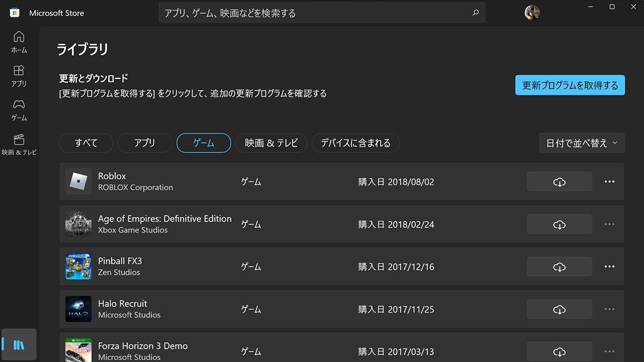
Task: Select the すべて filter tab
Action: coord(86,143)
